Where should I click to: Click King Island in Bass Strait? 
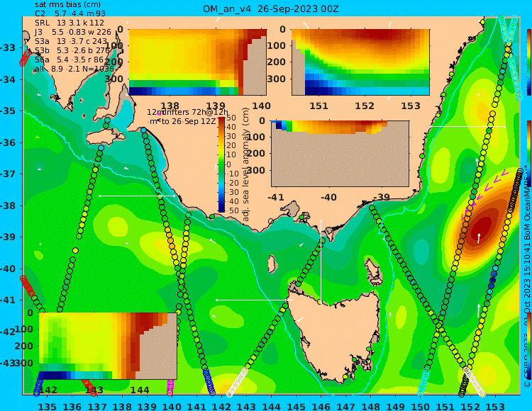tap(272, 264)
